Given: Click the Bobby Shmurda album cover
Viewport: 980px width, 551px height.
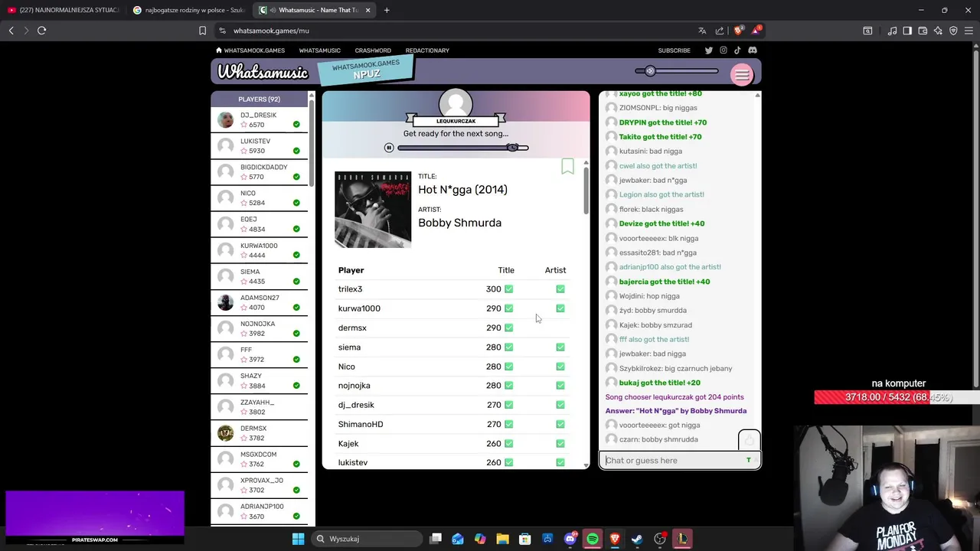Looking at the screenshot, I should [373, 210].
